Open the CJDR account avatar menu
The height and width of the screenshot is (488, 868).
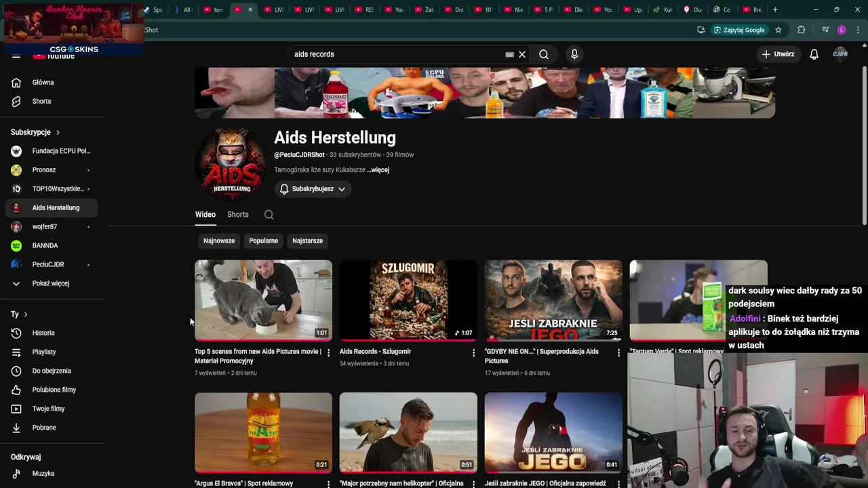point(840,54)
